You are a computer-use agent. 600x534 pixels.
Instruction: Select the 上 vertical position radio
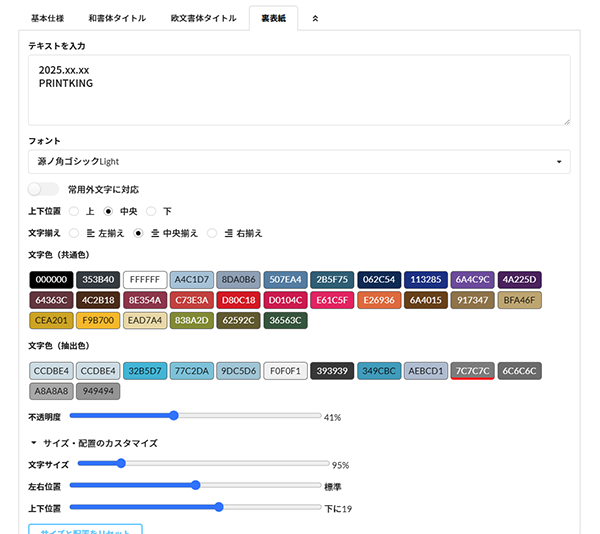(x=74, y=211)
